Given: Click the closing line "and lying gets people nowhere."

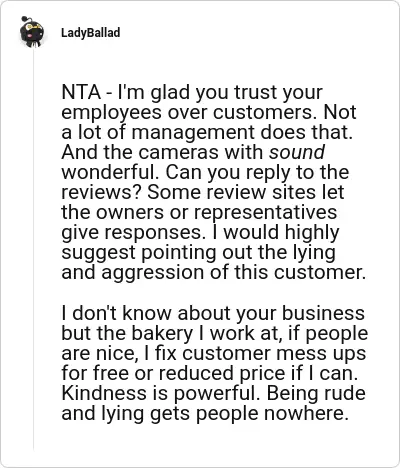Looking at the screenshot, I should click(205, 413).
